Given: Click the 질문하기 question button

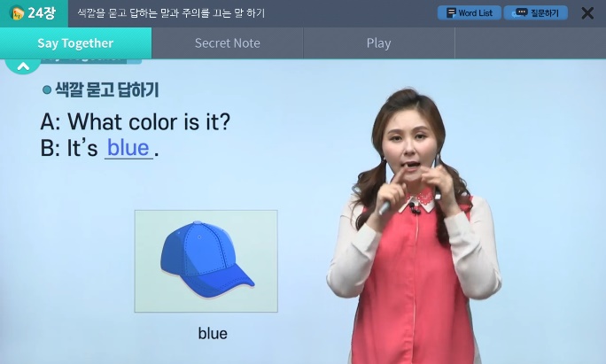Looking at the screenshot, I should coord(536,12).
